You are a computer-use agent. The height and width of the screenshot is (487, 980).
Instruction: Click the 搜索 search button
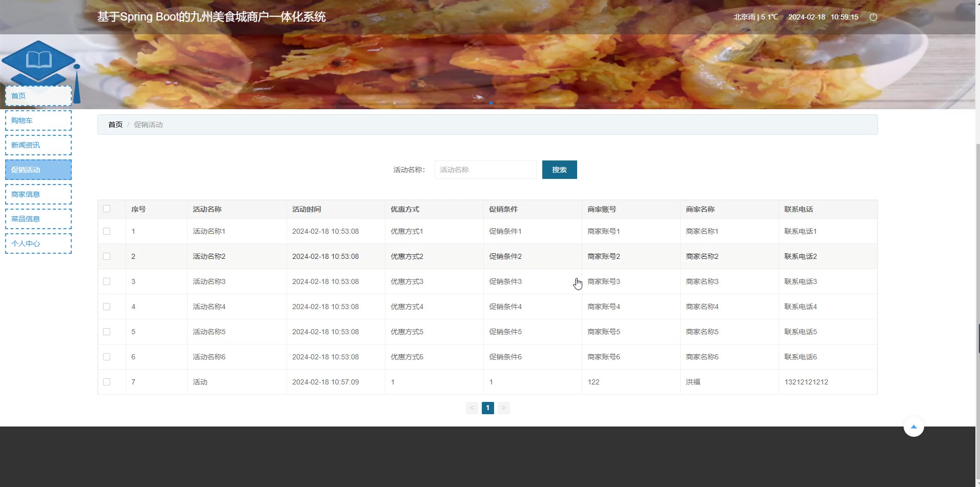pos(559,170)
